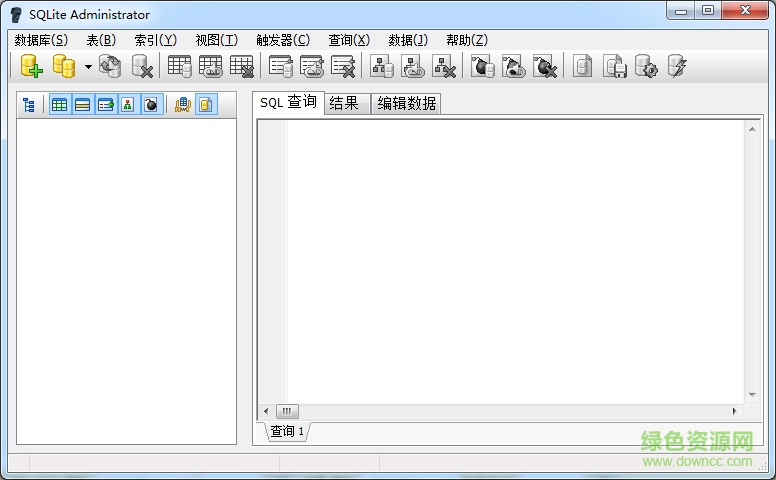
Task: Click the vertical scrollbar up arrow
Action: [x=752, y=129]
